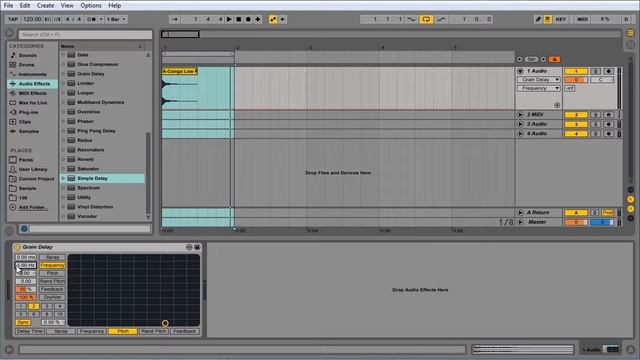Unfold the 2 MIDI track
Viewport: 640px width, 360px height.
(x=520, y=115)
